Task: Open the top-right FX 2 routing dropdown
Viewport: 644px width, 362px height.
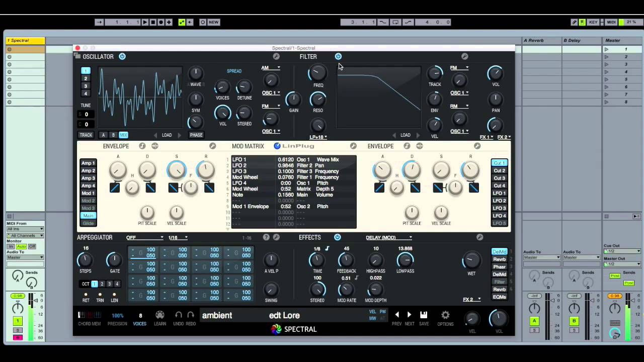Action: [504, 137]
